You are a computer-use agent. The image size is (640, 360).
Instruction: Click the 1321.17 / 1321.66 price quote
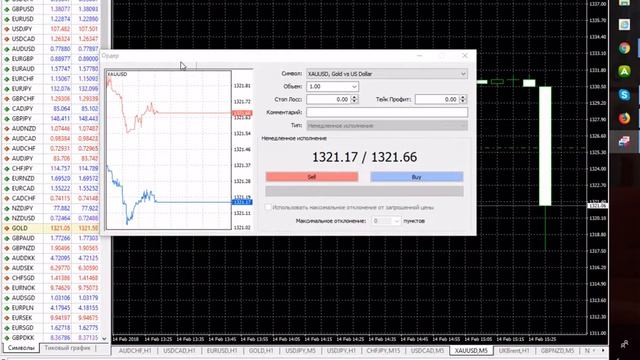364,157
